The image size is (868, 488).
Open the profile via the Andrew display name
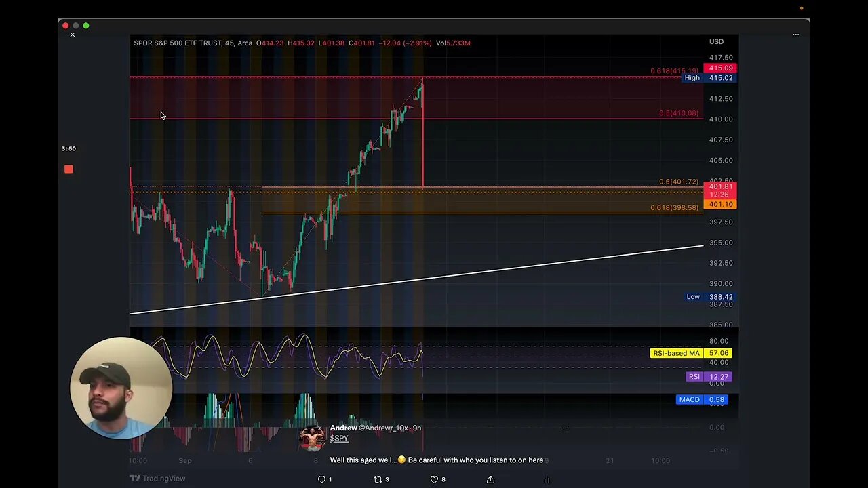click(343, 428)
